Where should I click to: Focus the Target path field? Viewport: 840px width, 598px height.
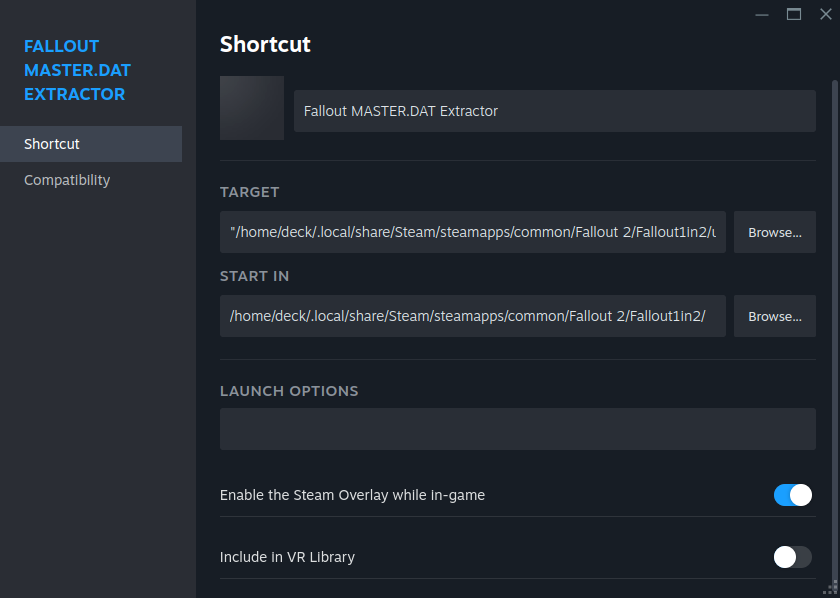pos(473,232)
